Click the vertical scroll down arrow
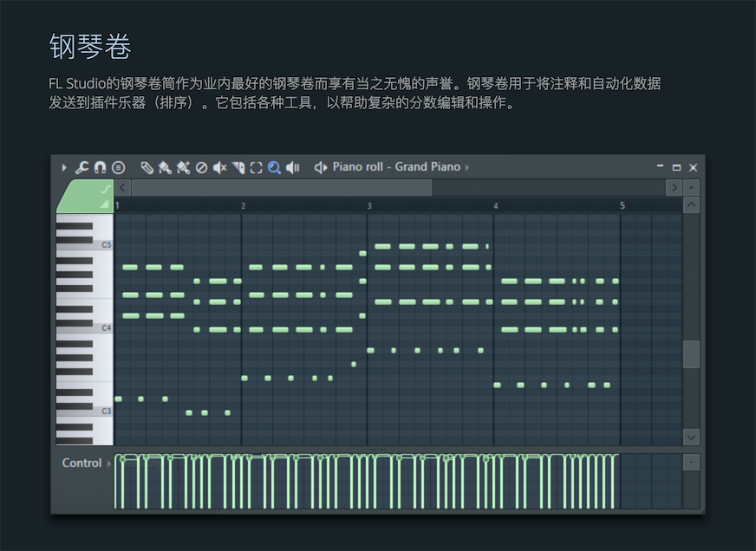 tap(691, 438)
